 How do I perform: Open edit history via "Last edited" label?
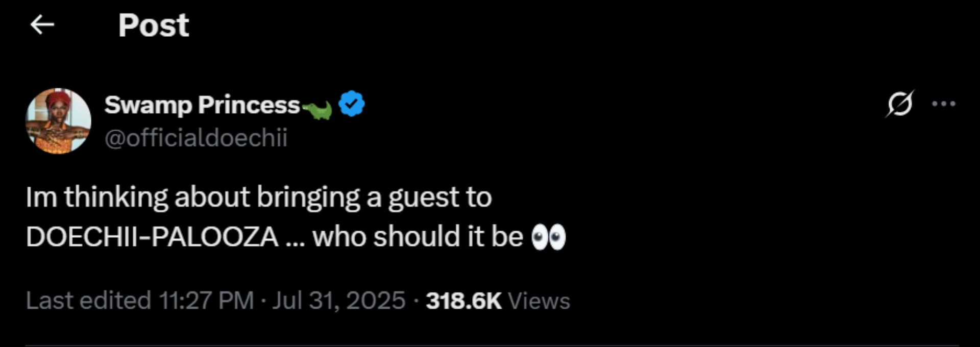(x=88, y=300)
